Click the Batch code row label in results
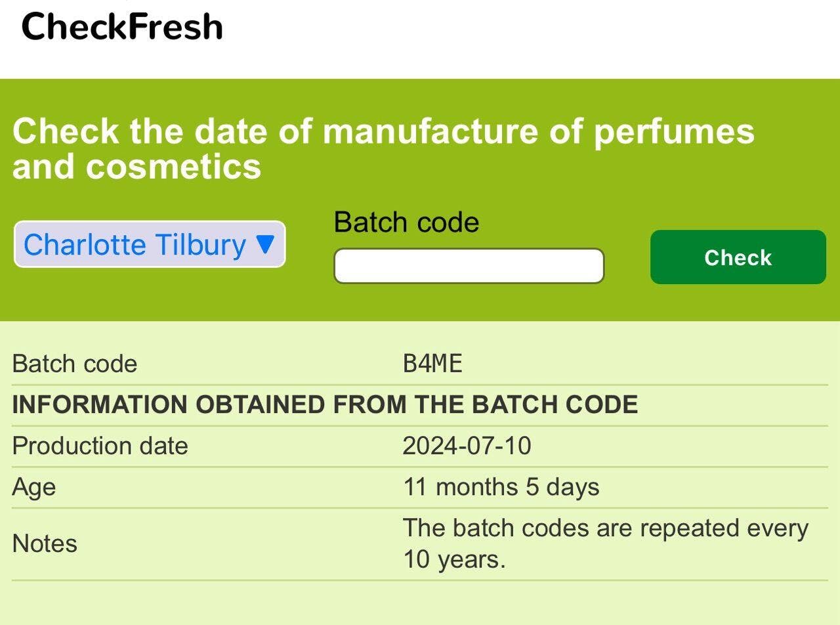Screen dimensions: 840x625 pyautogui.click(x=75, y=364)
